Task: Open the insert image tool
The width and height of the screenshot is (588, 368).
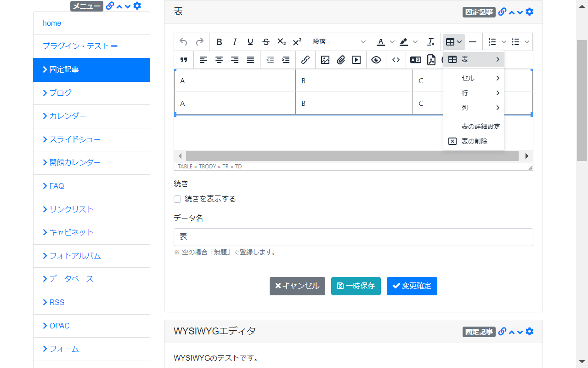Action: 325,60
